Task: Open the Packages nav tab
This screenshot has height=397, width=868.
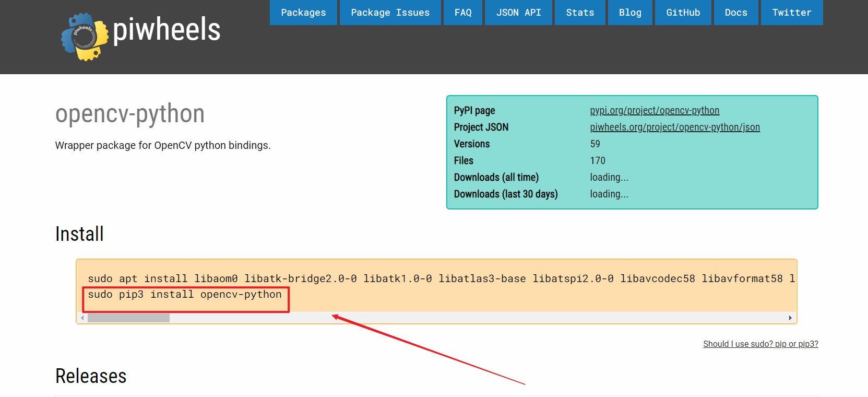Action: [303, 13]
